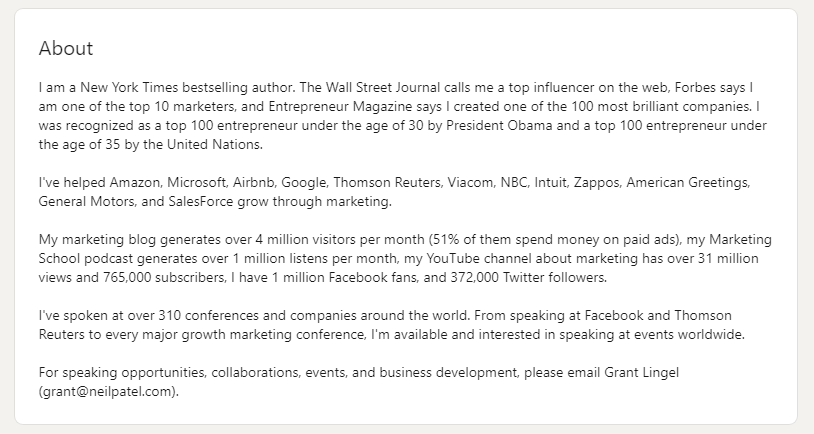Viewport: 814px width, 434px height.
Task: Click the General Motors text
Action: tap(86, 201)
